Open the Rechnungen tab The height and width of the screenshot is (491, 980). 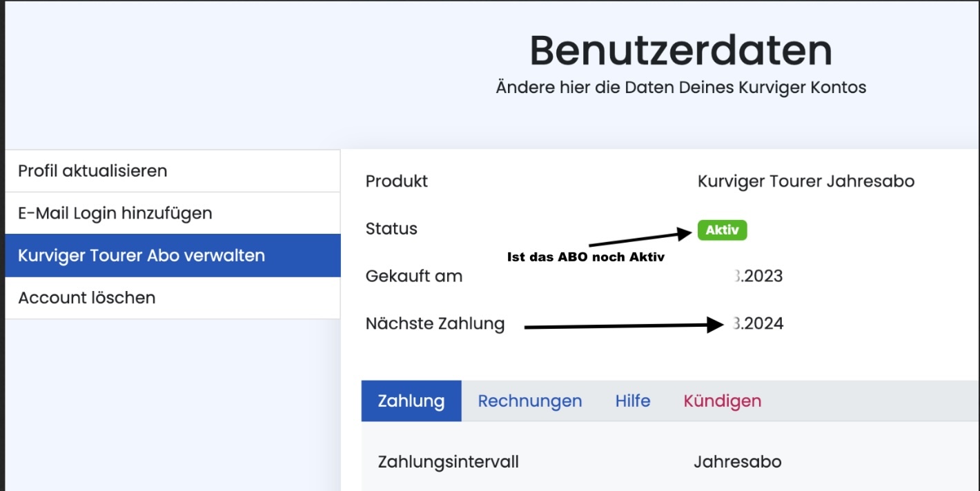[x=529, y=401]
